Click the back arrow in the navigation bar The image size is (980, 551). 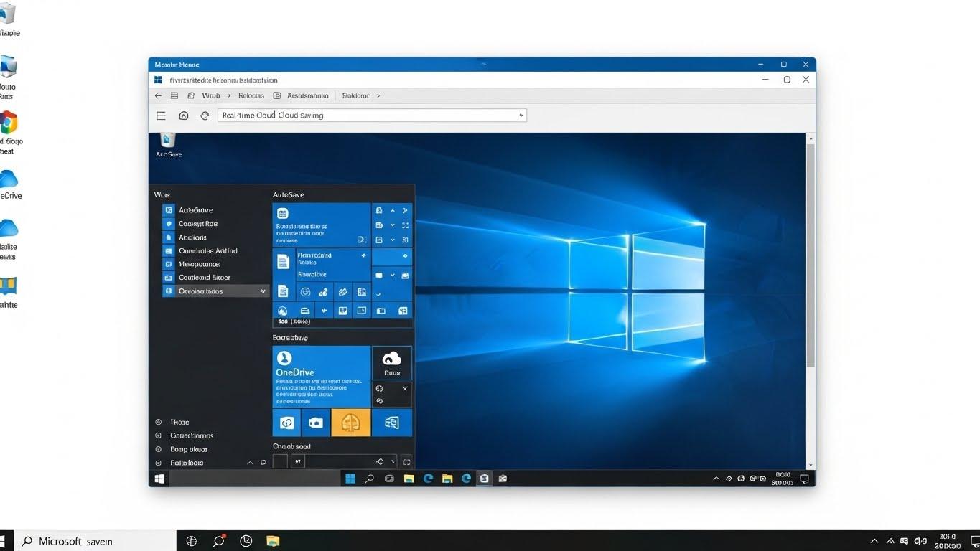[x=158, y=95]
